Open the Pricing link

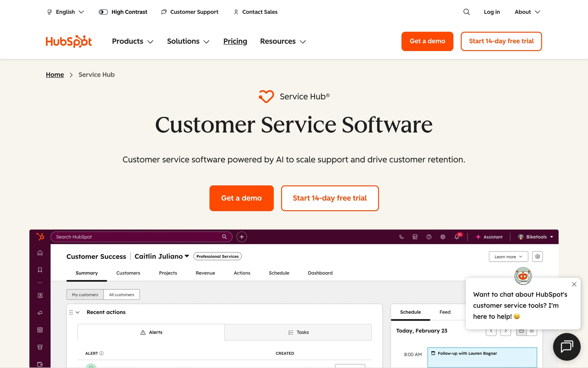(x=235, y=41)
